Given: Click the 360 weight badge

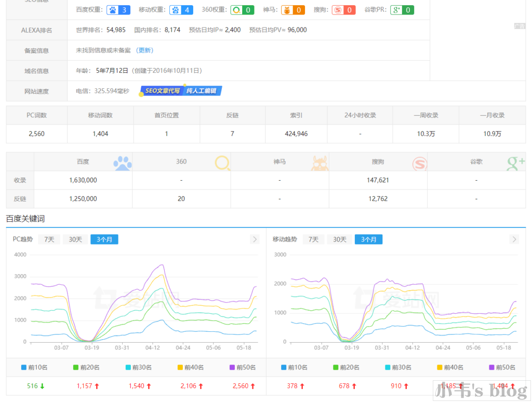Looking at the screenshot, I should 242,10.
